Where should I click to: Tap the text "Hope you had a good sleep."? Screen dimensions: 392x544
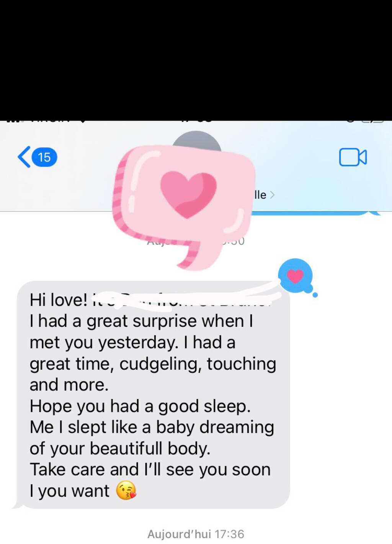[140, 406]
